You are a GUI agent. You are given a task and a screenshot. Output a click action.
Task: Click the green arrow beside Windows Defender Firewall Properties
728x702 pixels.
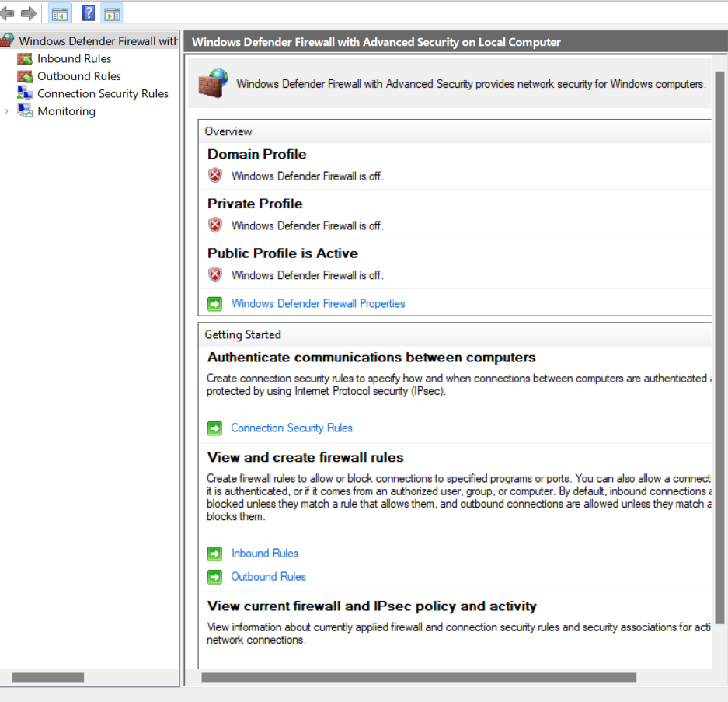[214, 303]
